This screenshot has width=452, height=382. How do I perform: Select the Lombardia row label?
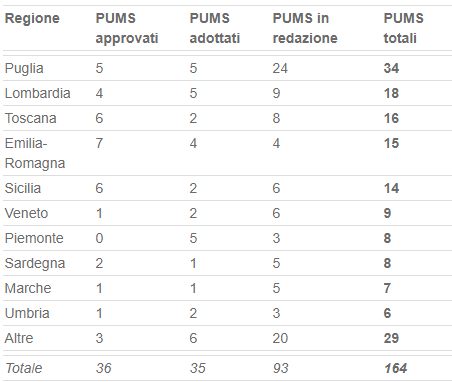click(x=38, y=93)
